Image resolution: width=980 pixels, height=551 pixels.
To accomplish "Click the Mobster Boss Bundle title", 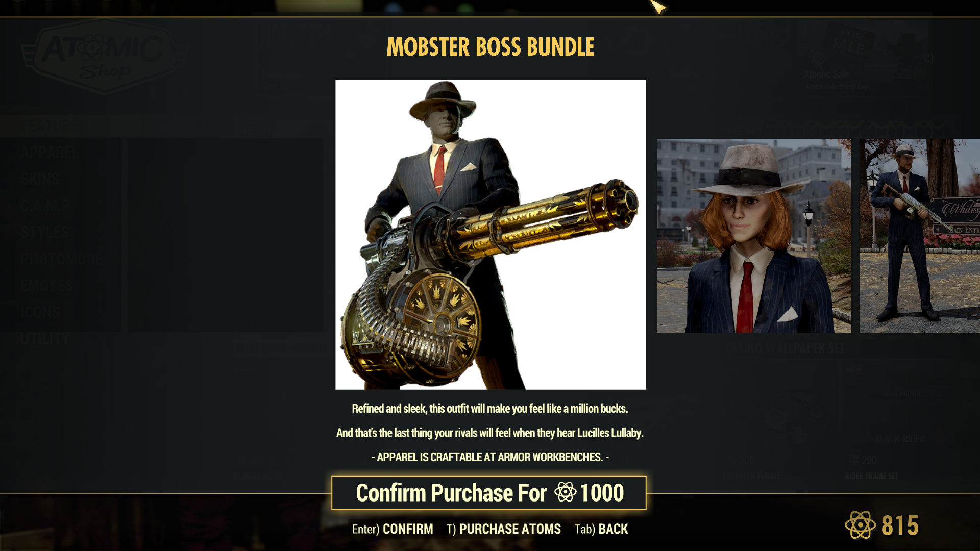I will coord(490,47).
